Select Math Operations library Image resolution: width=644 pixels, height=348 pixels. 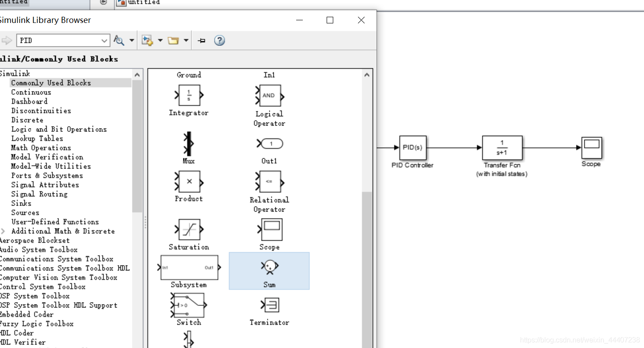coord(41,148)
